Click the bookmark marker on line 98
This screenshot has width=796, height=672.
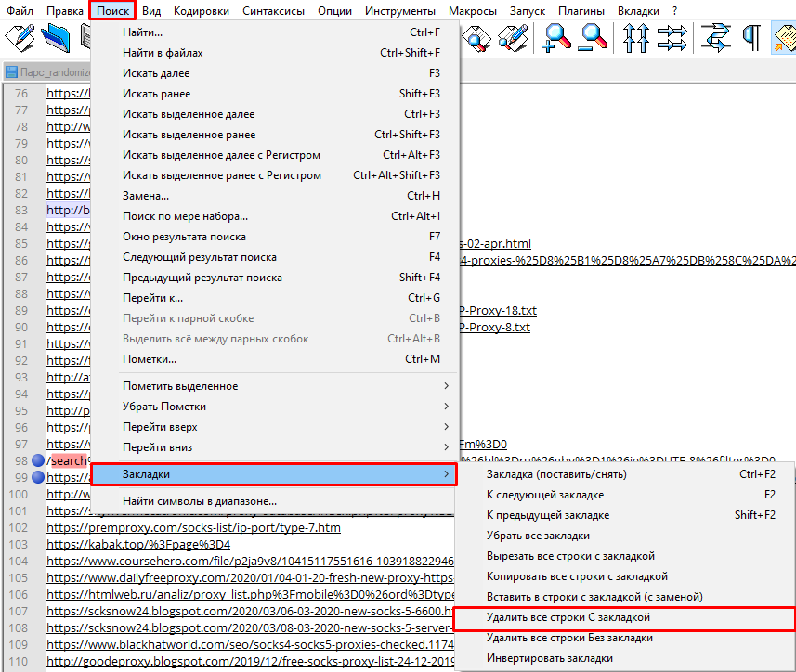[38, 460]
